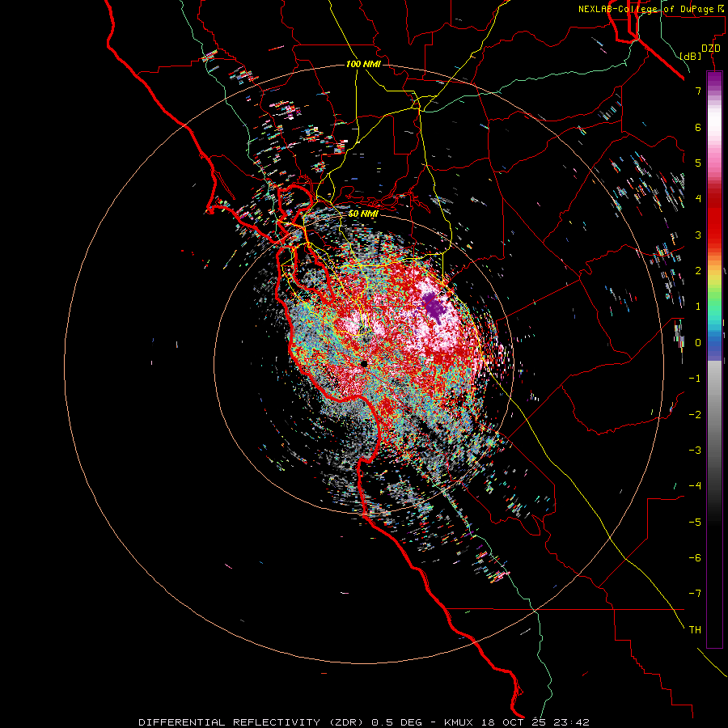Click the "23:42" timestamp
728x728 pixels.
pos(571,722)
